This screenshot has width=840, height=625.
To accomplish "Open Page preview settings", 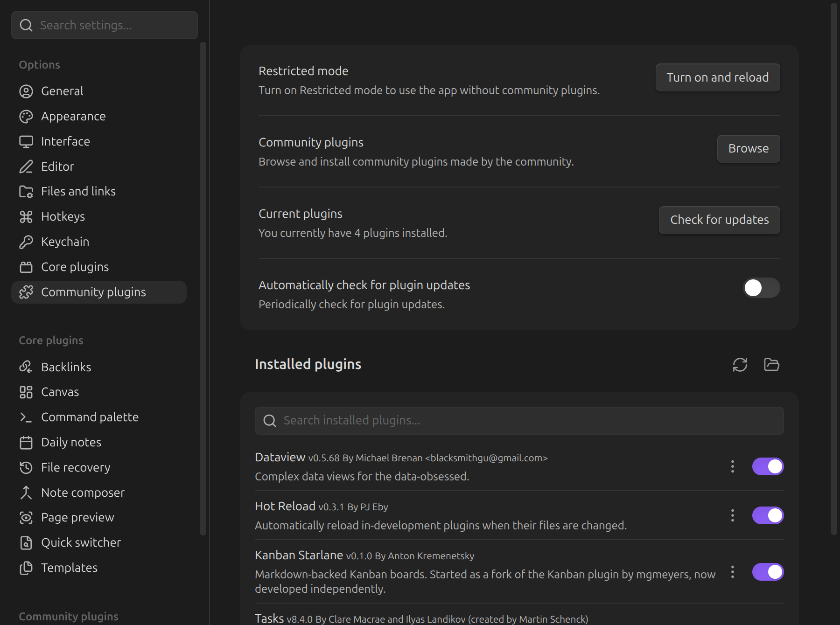I will [x=99, y=517].
